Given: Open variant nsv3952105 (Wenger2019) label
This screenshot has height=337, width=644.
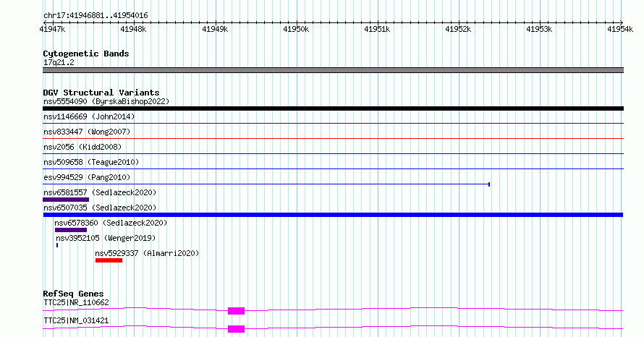Looking at the screenshot, I should [106, 238].
